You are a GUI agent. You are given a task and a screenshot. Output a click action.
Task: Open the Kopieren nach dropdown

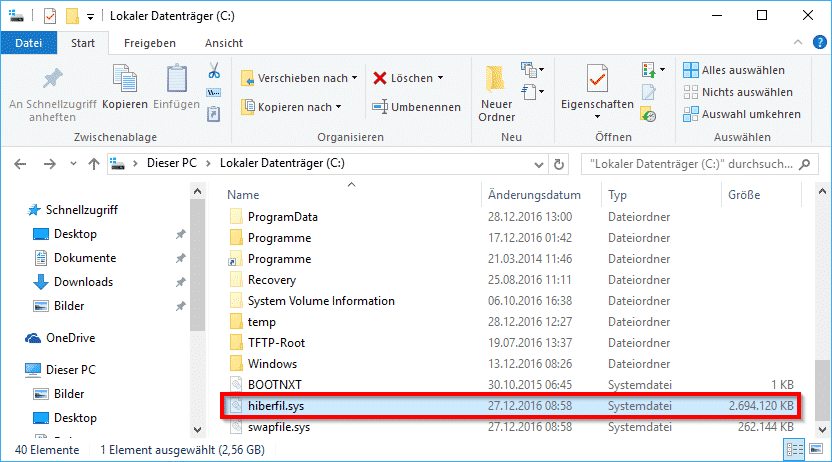pos(339,107)
